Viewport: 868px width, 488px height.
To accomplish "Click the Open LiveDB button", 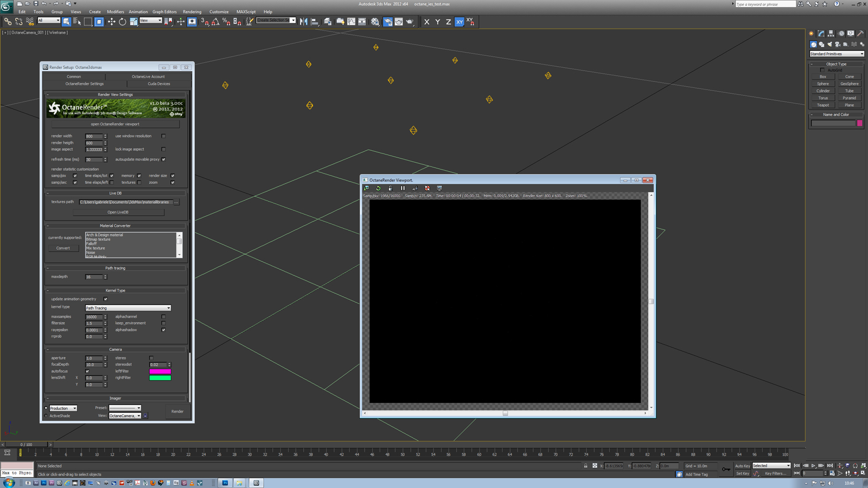I will click(118, 212).
